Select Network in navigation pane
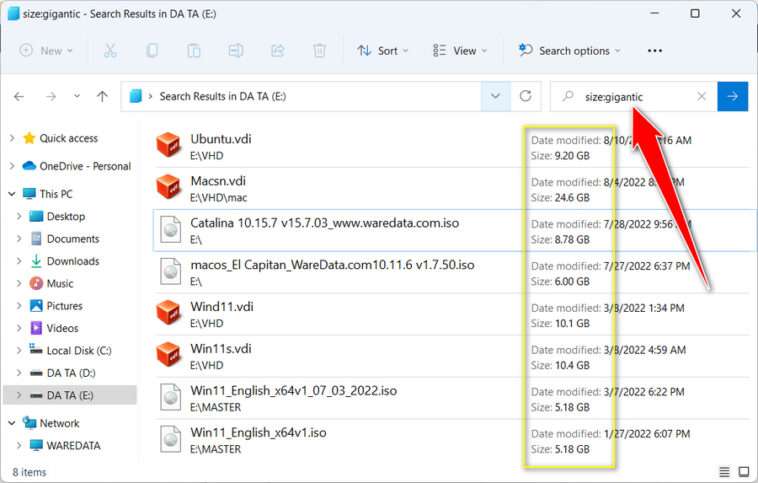758x483 pixels. click(59, 423)
